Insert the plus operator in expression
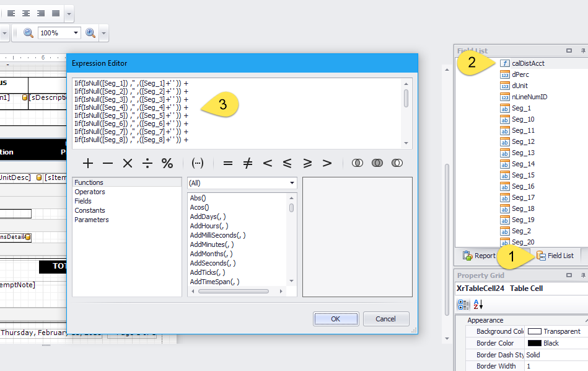Image resolution: width=588 pixels, height=371 pixels. point(88,164)
